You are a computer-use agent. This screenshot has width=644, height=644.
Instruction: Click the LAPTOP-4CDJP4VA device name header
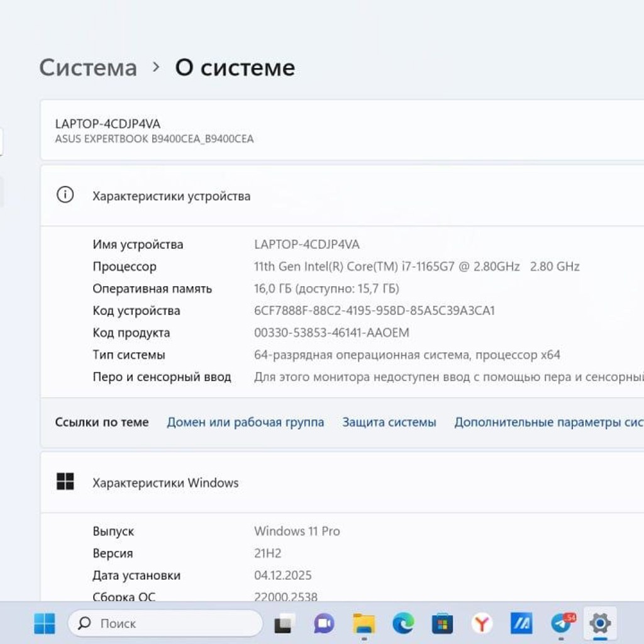click(108, 124)
